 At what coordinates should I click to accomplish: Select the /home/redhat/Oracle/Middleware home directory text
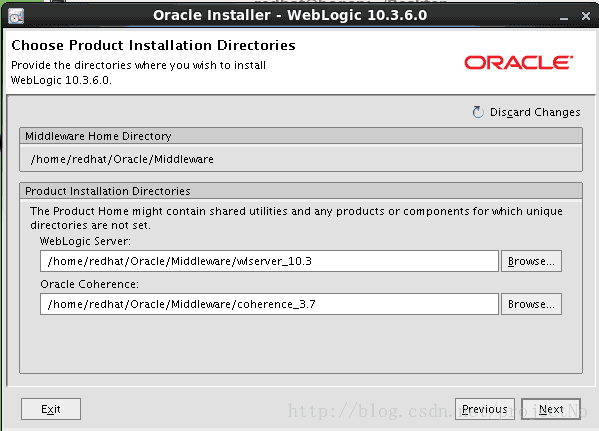click(x=122, y=159)
